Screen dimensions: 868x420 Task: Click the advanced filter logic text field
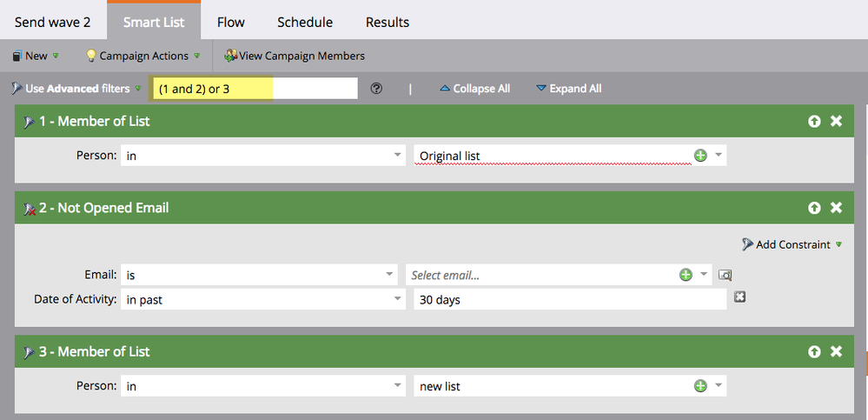[254, 89]
